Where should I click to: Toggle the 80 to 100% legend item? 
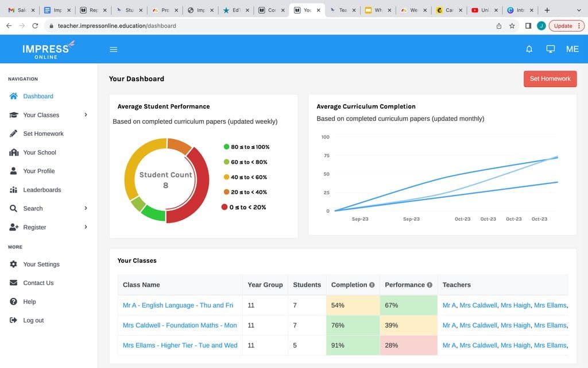point(246,147)
